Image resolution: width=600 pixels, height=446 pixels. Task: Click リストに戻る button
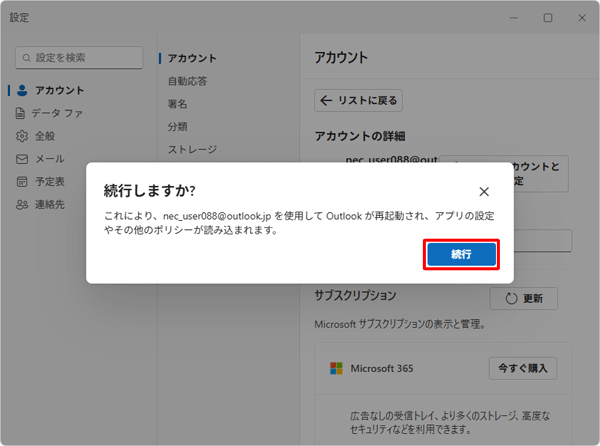click(358, 101)
